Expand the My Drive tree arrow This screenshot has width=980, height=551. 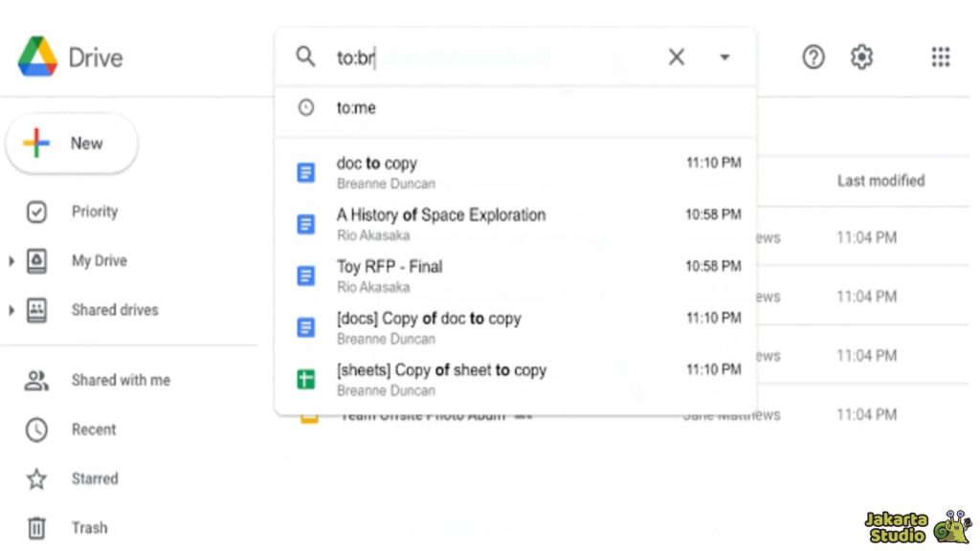click(11, 260)
